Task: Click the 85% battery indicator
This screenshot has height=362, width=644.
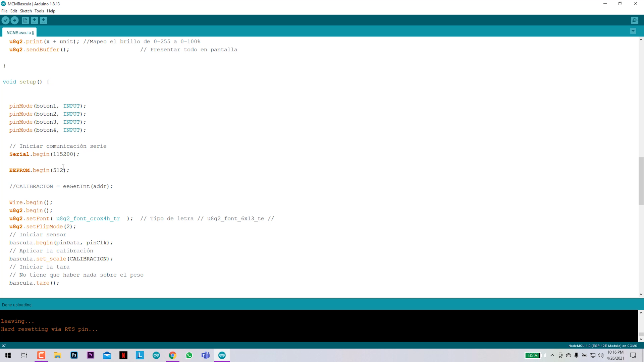Action: 533,355
